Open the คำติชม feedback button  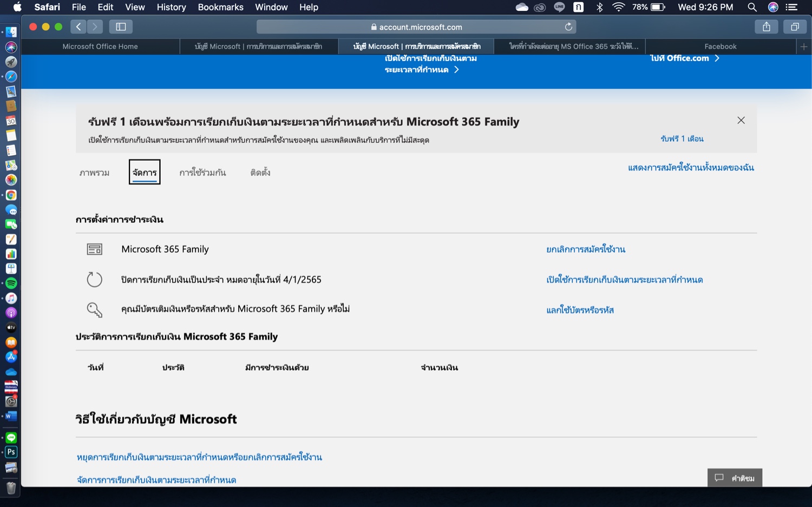[735, 478]
